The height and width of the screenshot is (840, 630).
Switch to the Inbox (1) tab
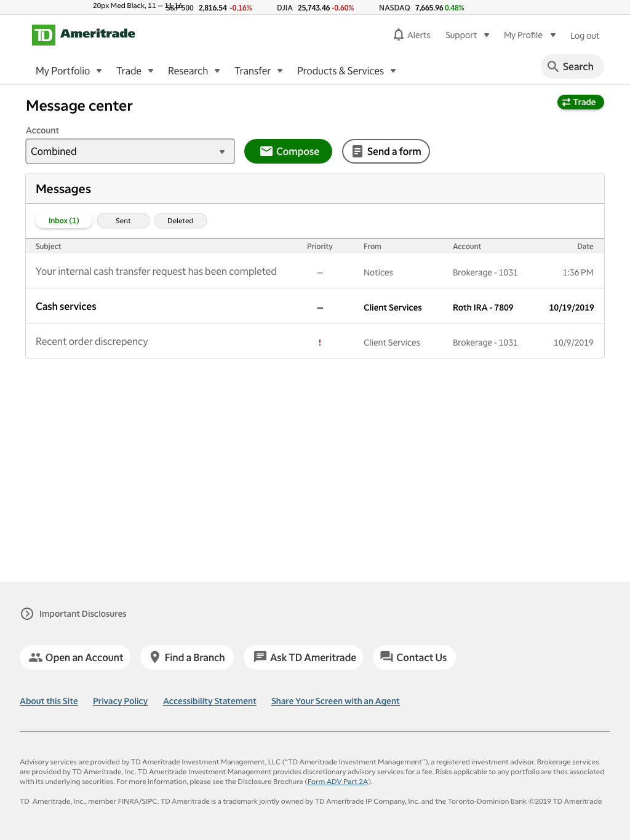64,221
